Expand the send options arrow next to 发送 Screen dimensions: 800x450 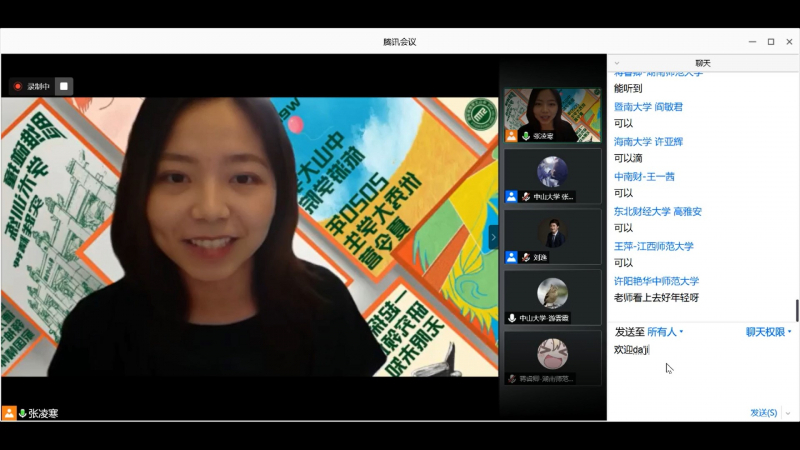[x=788, y=413]
